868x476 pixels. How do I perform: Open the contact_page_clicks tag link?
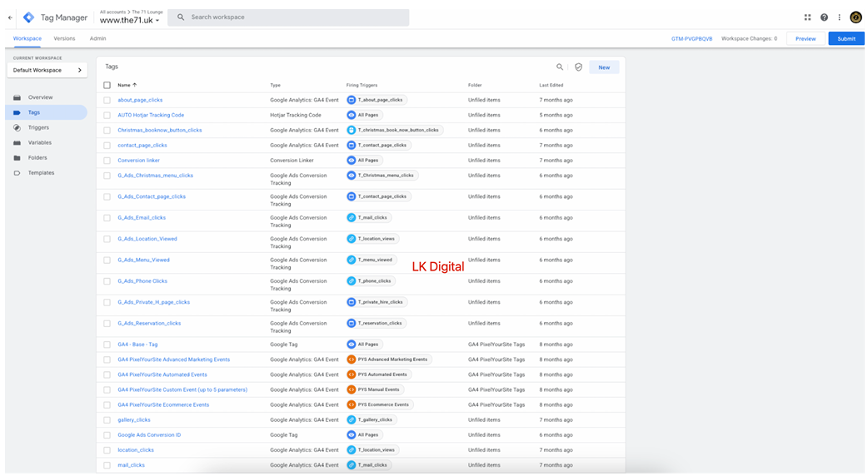(x=142, y=146)
